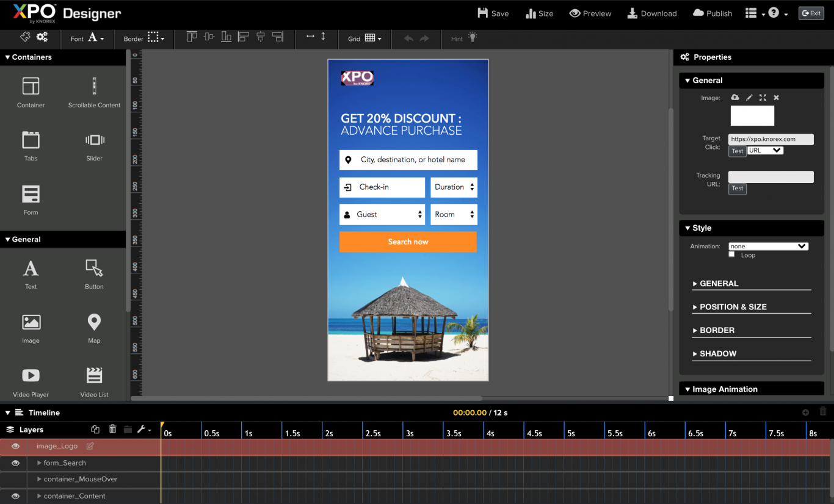The width and height of the screenshot is (834, 504).
Task: Click Preview in the top bar
Action: 590,13
